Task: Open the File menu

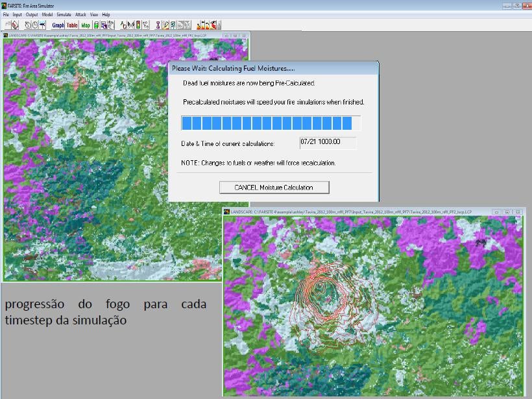Action: [6, 14]
